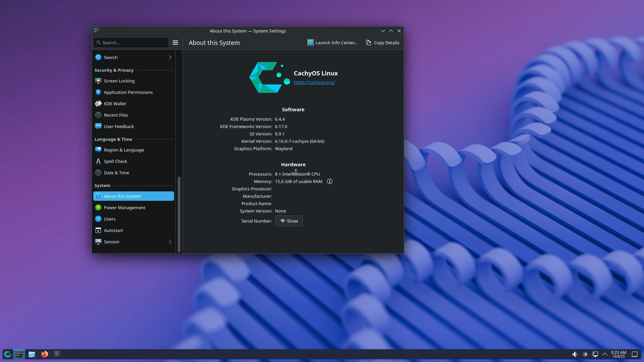Open Autostart settings
644x362 pixels.
click(133, 230)
